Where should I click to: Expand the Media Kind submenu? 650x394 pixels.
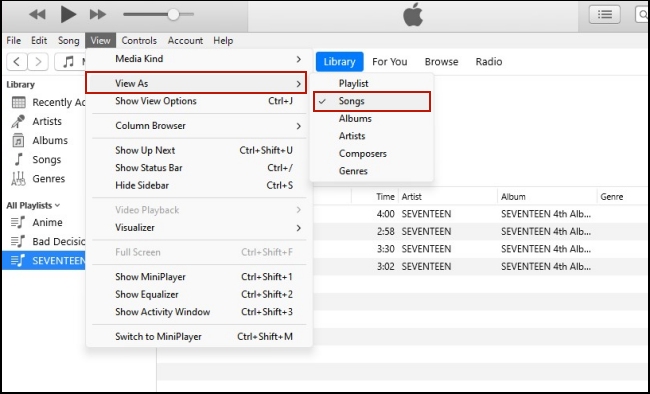pos(199,59)
